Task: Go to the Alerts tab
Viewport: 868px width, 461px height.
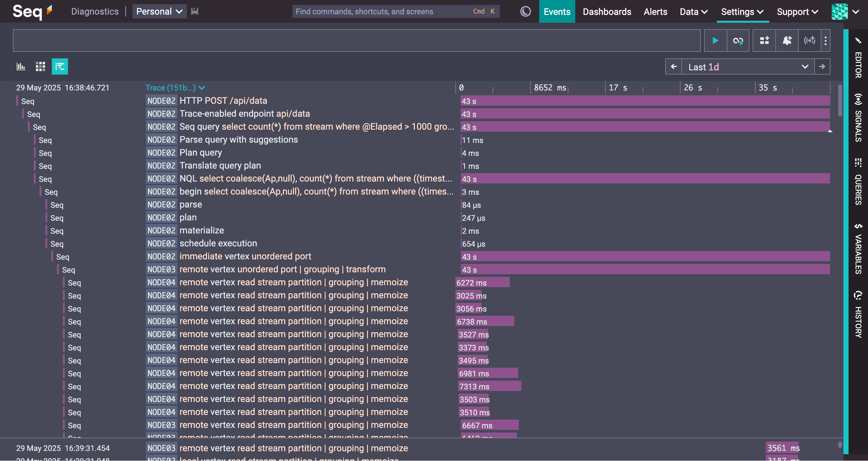Action: click(656, 12)
